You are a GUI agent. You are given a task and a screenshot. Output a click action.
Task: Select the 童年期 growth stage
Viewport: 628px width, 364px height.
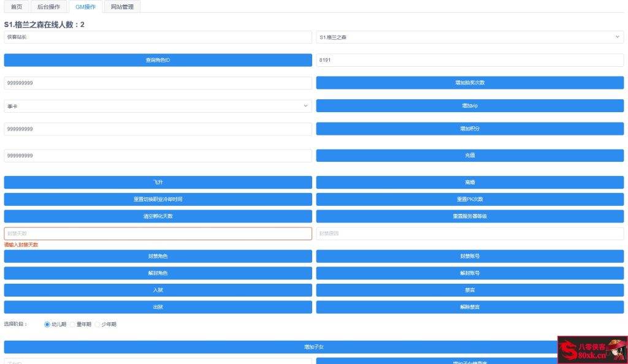(72, 324)
